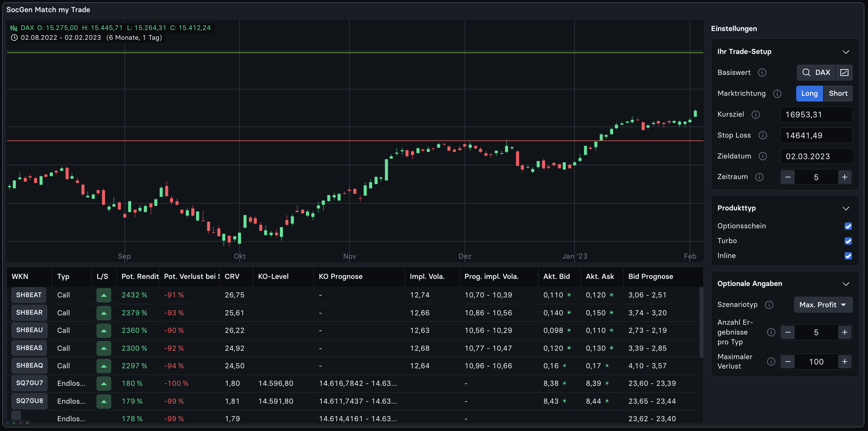
Task: Toggle the Inline checkbox
Action: pyautogui.click(x=848, y=256)
